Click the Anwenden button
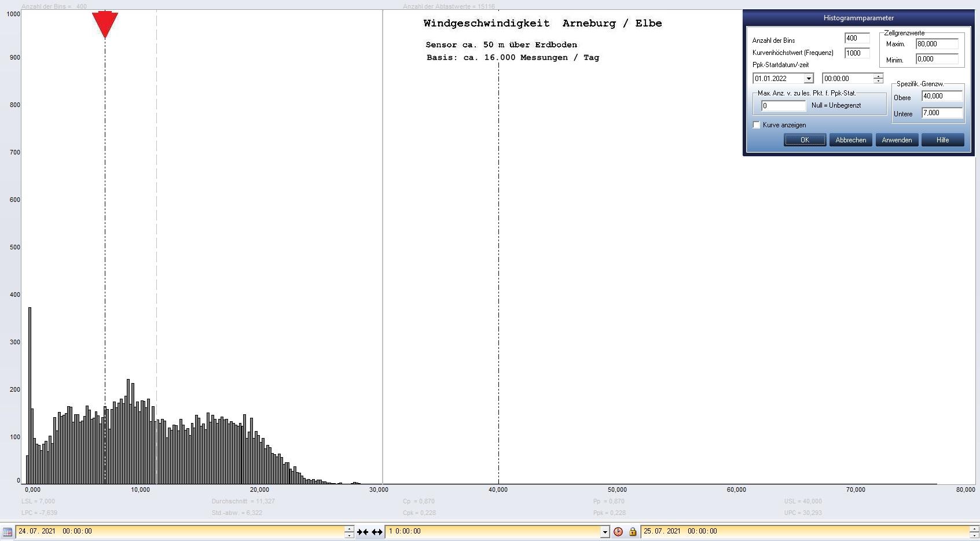This screenshot has height=541, width=980. point(897,140)
